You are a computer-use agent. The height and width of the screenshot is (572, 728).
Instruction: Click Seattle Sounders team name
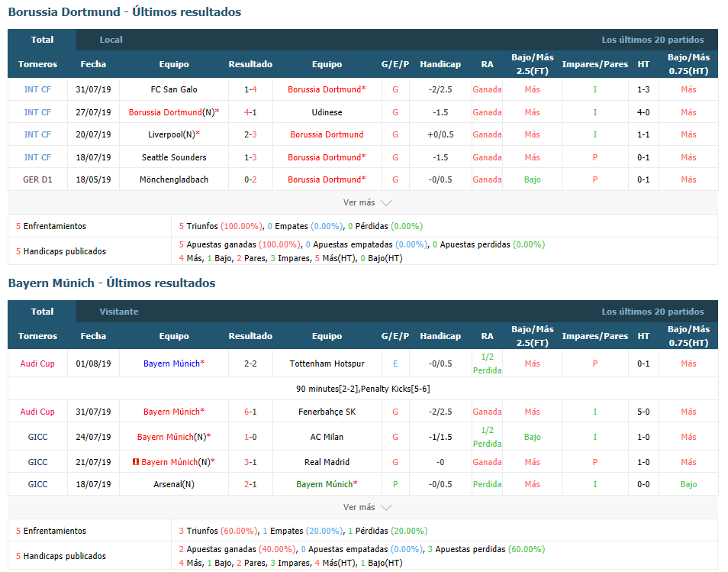pos(174,157)
